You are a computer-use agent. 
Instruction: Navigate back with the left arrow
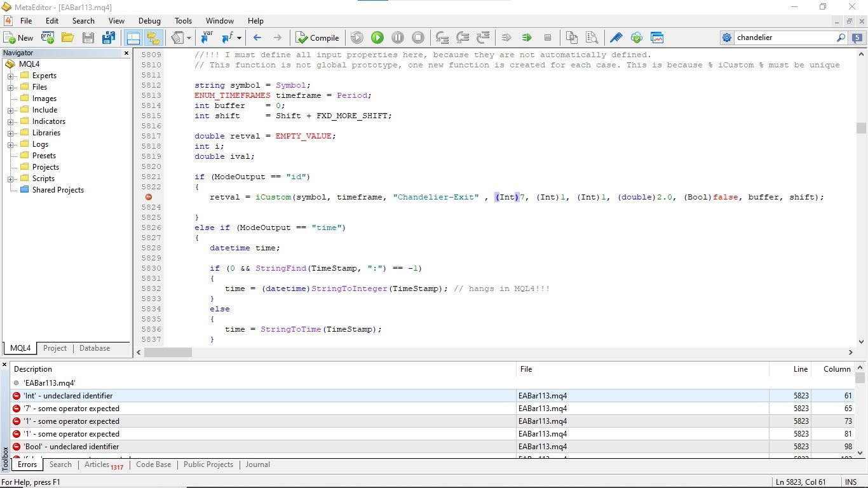[257, 37]
